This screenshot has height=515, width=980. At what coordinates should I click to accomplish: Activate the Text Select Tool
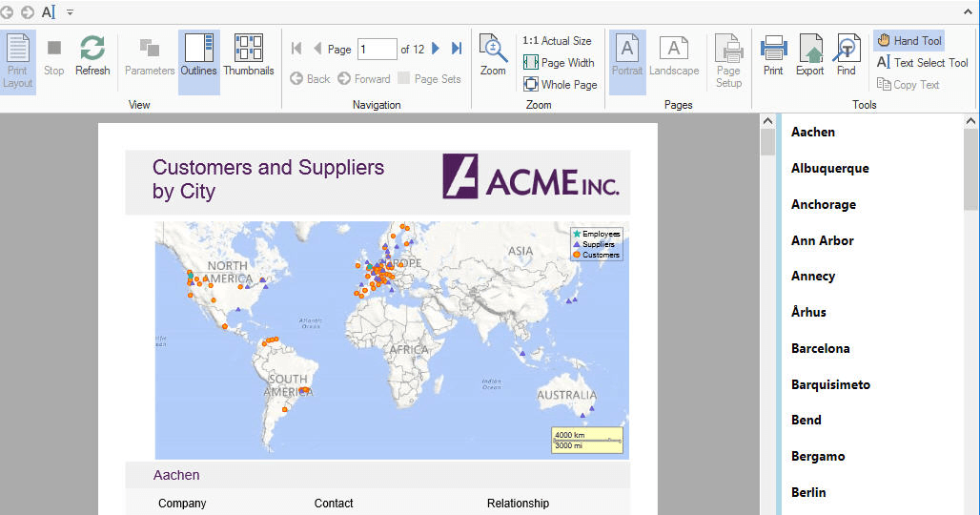(922, 63)
